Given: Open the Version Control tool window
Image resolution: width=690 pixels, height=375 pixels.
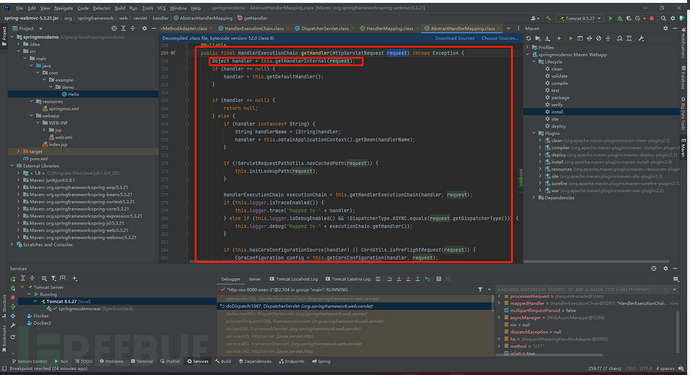Looking at the screenshot, I should tap(29, 361).
